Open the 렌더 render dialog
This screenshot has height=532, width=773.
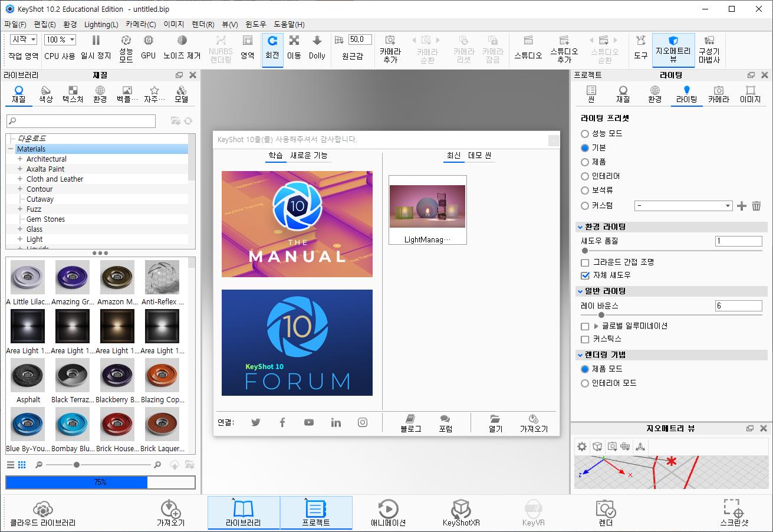tap(606, 513)
